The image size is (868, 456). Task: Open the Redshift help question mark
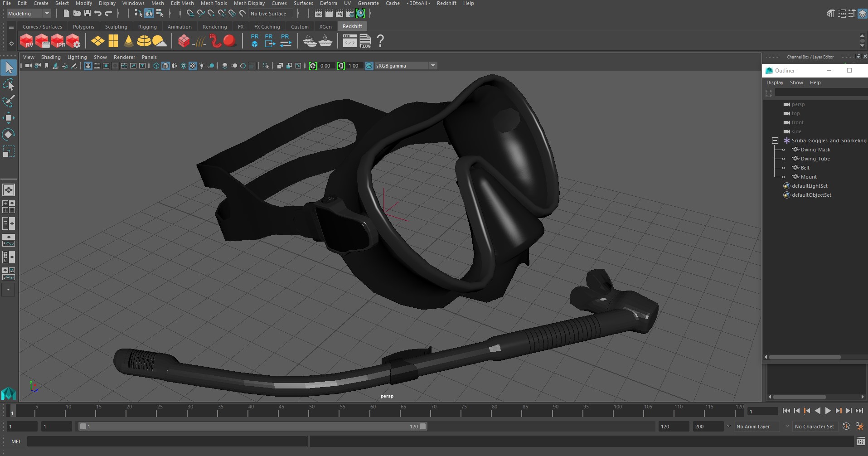[x=381, y=41]
